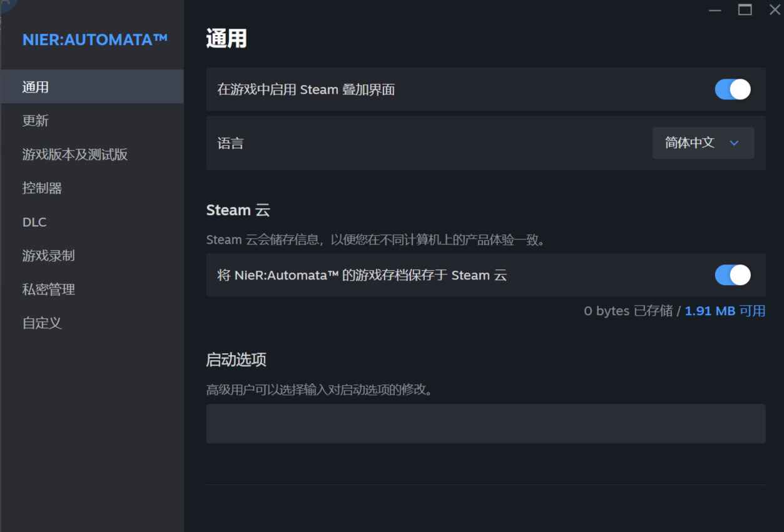Open the 通用 settings tab
Screen dimensions: 784x532
[x=92, y=87]
